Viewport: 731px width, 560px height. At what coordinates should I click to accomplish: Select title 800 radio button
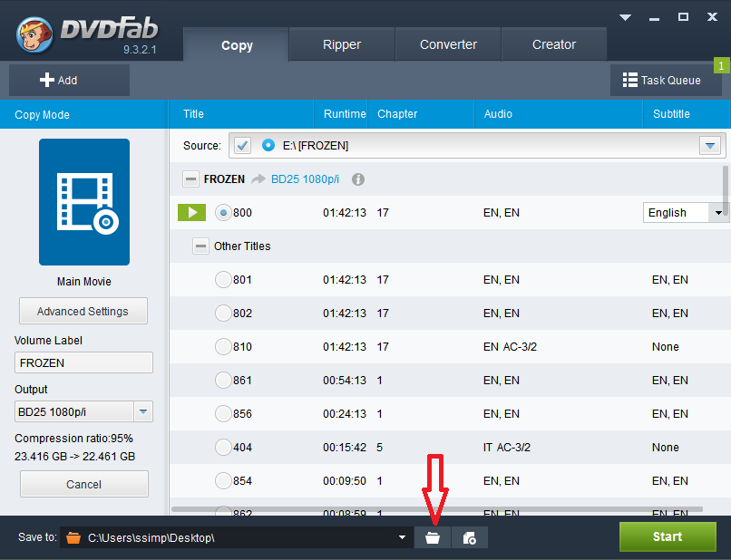pyautogui.click(x=223, y=213)
